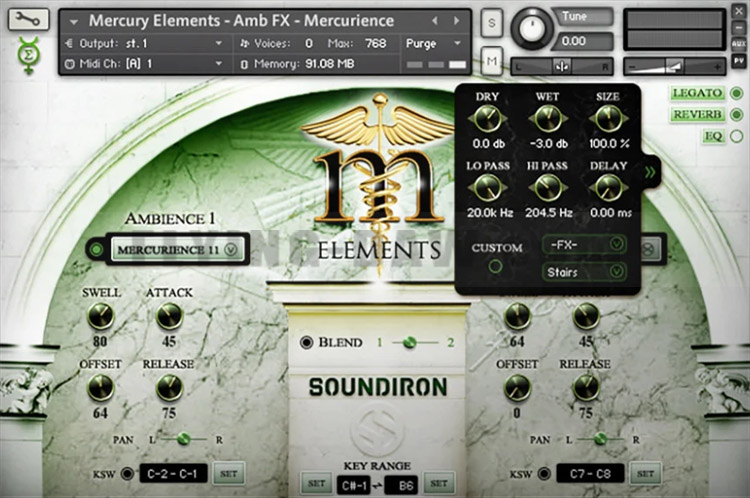Click SET next to C7 - C8
750x498 pixels.
645,474
